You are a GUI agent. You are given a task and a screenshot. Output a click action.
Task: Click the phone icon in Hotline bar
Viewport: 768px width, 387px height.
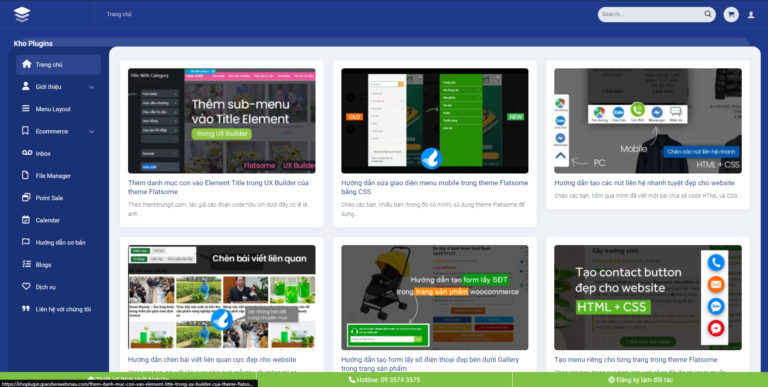352,380
